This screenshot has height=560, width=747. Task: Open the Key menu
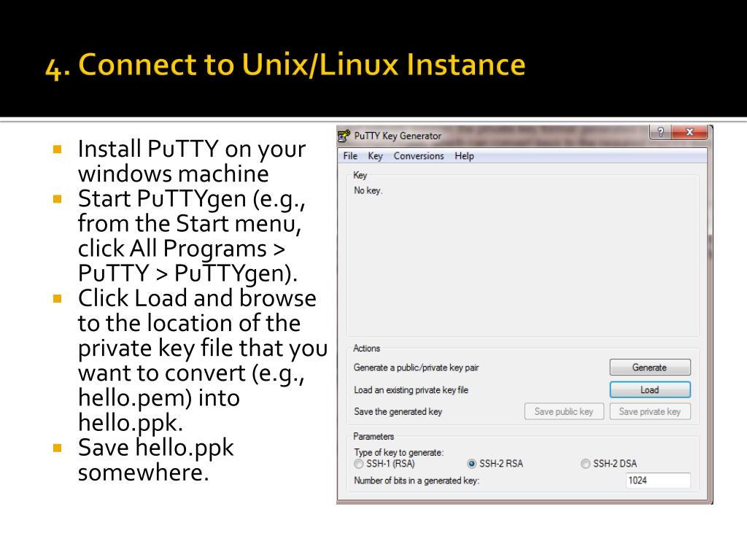click(376, 156)
